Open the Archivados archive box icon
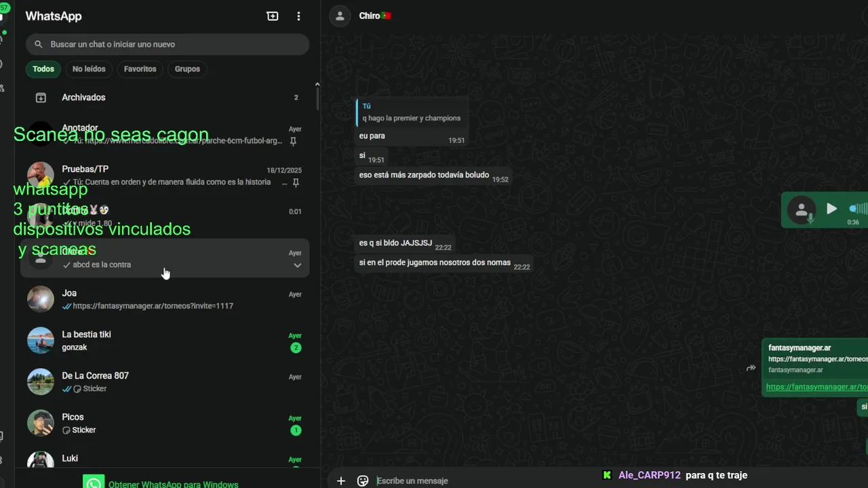 pos(41,98)
